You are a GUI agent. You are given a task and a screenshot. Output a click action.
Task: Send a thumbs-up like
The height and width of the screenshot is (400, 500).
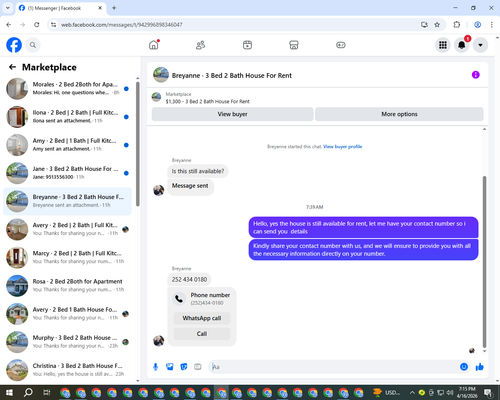pos(480,367)
